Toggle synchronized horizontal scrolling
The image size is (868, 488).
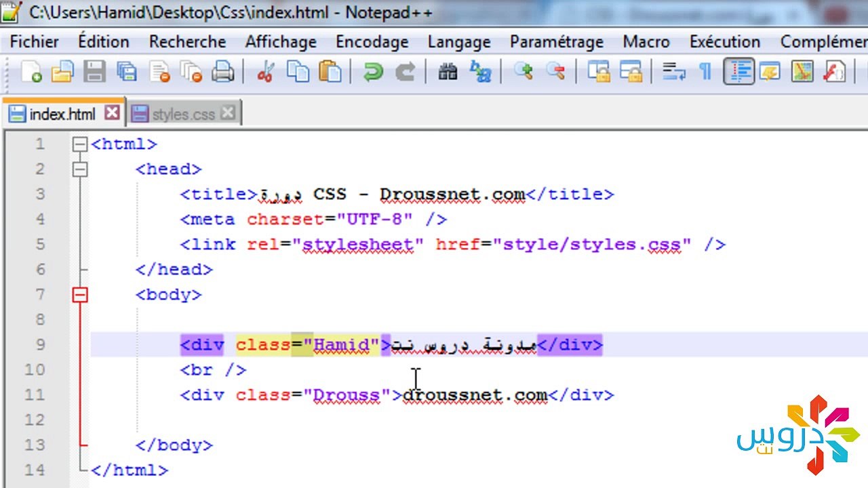click(x=631, y=71)
